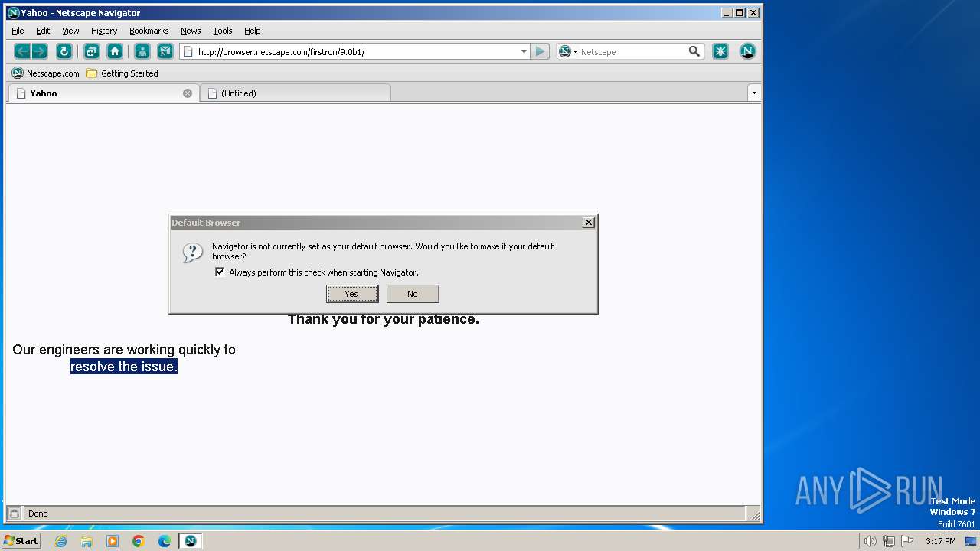Click the highlighted 'resolve the issue.' text

pos(124,367)
